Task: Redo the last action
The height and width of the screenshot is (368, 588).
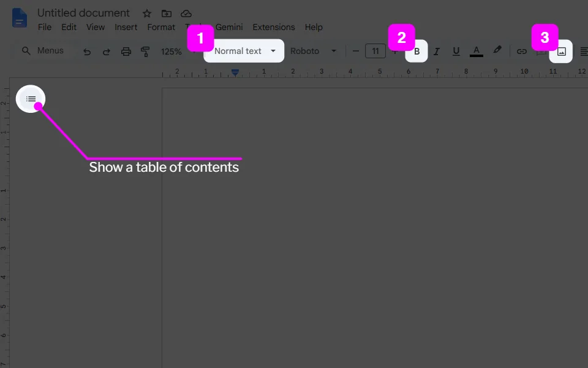Action: point(107,52)
